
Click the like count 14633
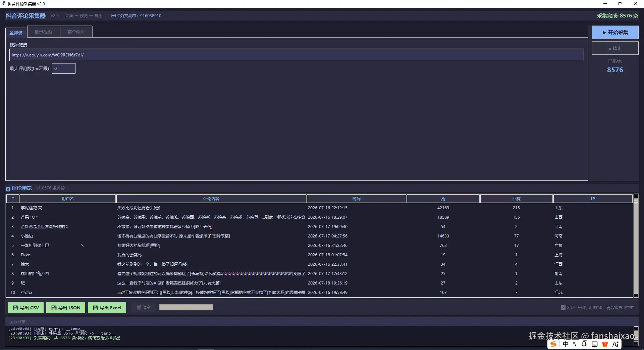tap(443, 236)
